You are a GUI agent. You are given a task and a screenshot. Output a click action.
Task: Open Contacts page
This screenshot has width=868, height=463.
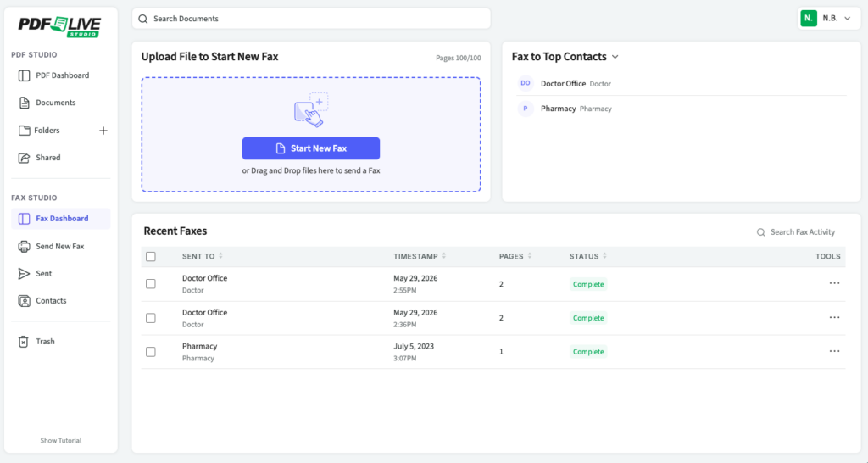point(61,301)
